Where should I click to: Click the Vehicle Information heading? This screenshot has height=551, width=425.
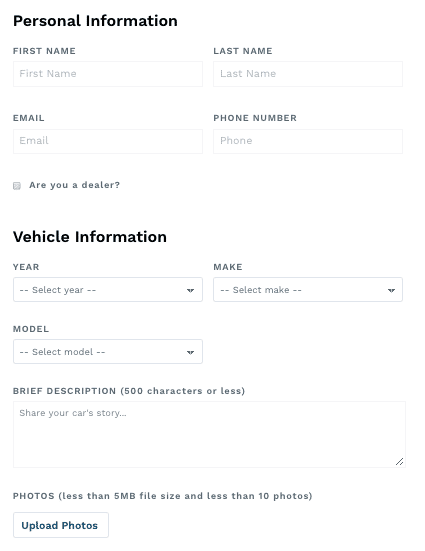pyautogui.click(x=90, y=236)
